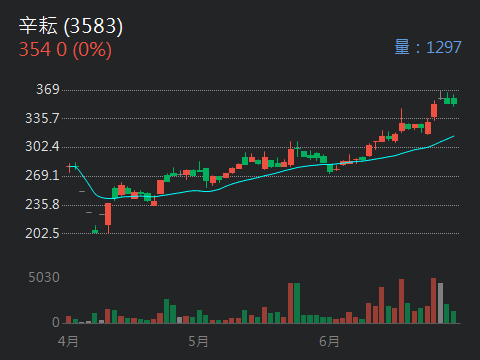Click the 335.7 price axis label
The width and height of the screenshot is (480, 360).
[x=42, y=118]
